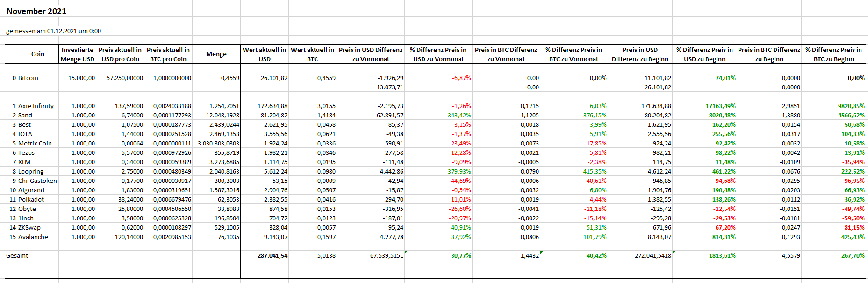This screenshot has height=283, width=868.
Task: Click Axie Infinity price '137,59000'
Action: pos(129,106)
